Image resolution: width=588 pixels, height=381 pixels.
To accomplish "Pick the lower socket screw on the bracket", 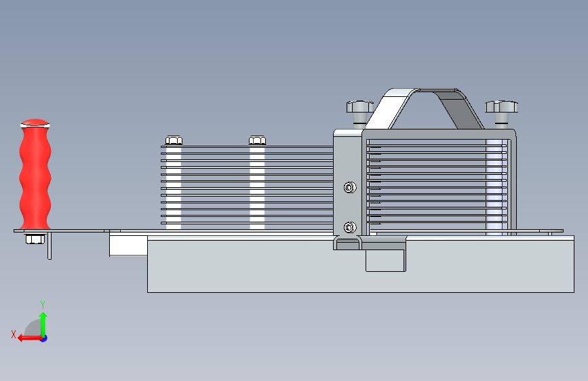I will [350, 227].
